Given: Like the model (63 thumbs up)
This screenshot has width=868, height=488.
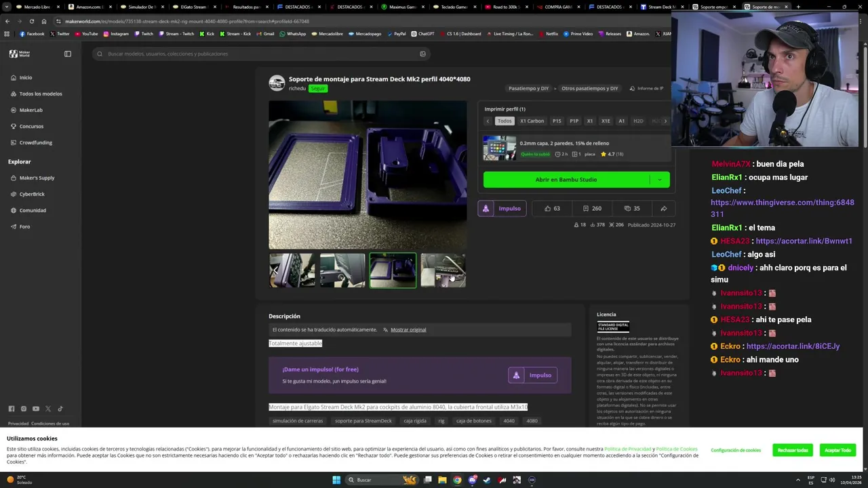Looking at the screenshot, I should click(x=552, y=208).
